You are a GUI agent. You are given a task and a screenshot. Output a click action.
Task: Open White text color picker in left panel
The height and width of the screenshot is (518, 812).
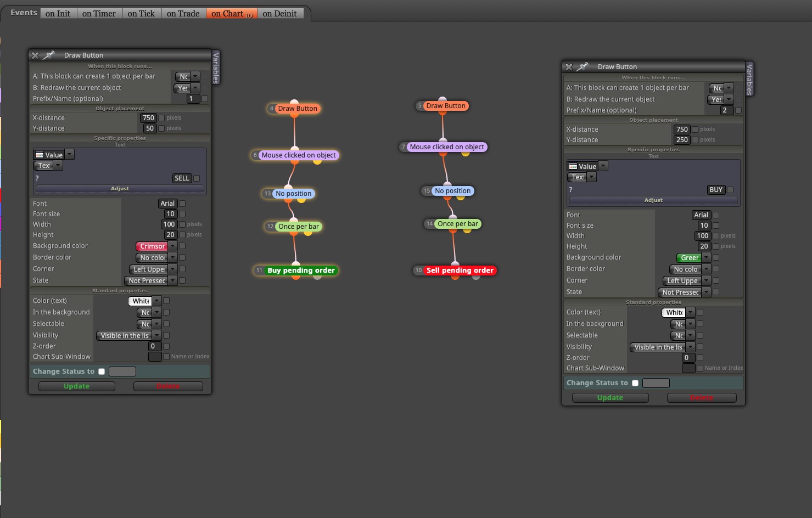point(144,301)
